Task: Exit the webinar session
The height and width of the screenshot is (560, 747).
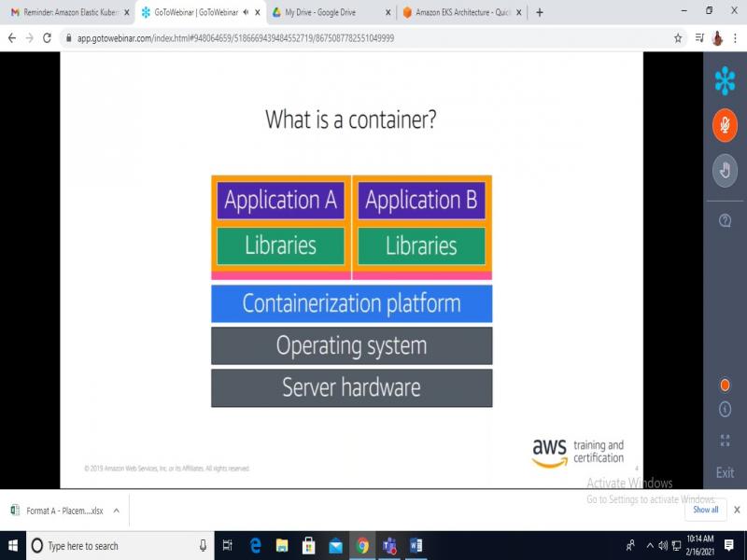Action: 725,472
